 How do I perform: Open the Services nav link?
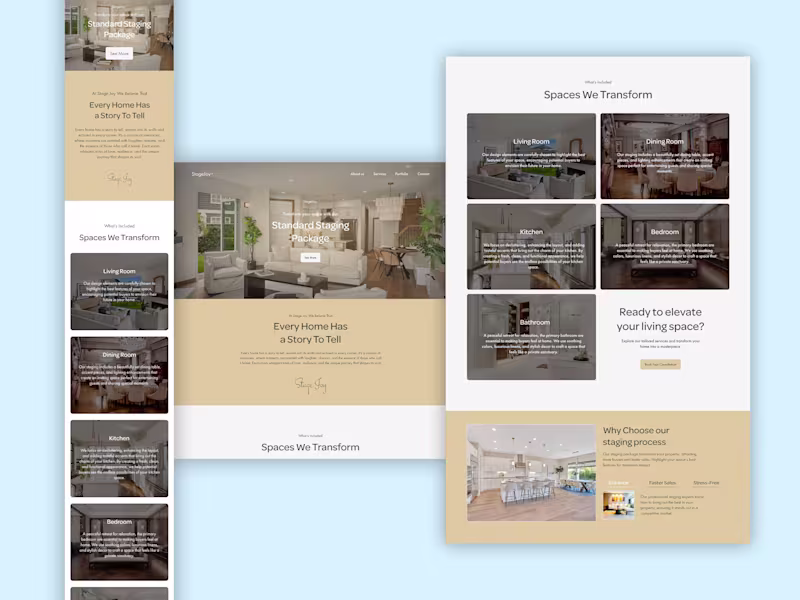point(380,174)
